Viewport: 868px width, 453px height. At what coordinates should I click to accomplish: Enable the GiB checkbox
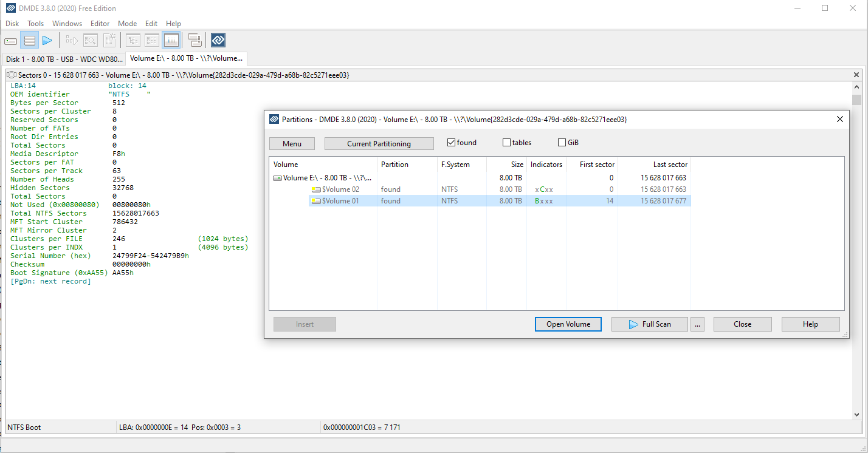point(562,143)
